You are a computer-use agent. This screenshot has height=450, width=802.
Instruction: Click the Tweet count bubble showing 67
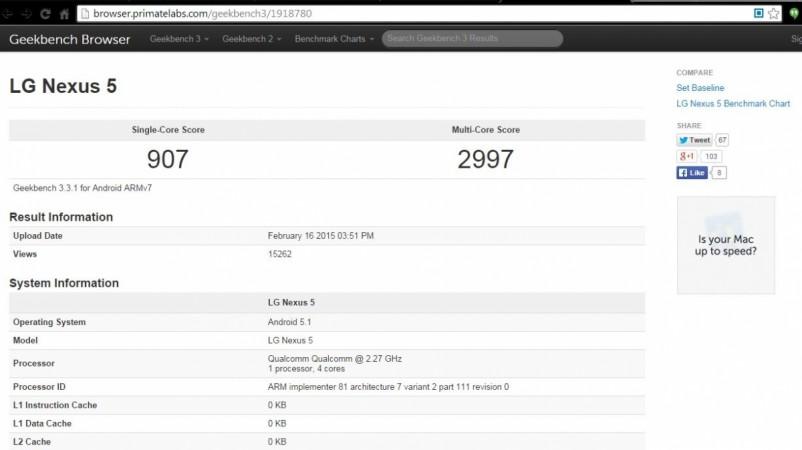tap(722, 140)
